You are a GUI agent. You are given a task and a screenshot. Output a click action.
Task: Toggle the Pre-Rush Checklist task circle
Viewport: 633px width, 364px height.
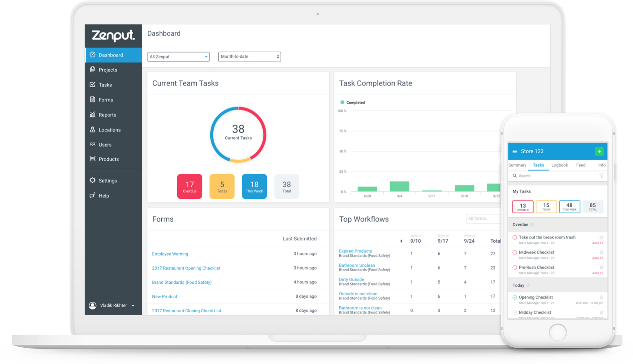[514, 268]
